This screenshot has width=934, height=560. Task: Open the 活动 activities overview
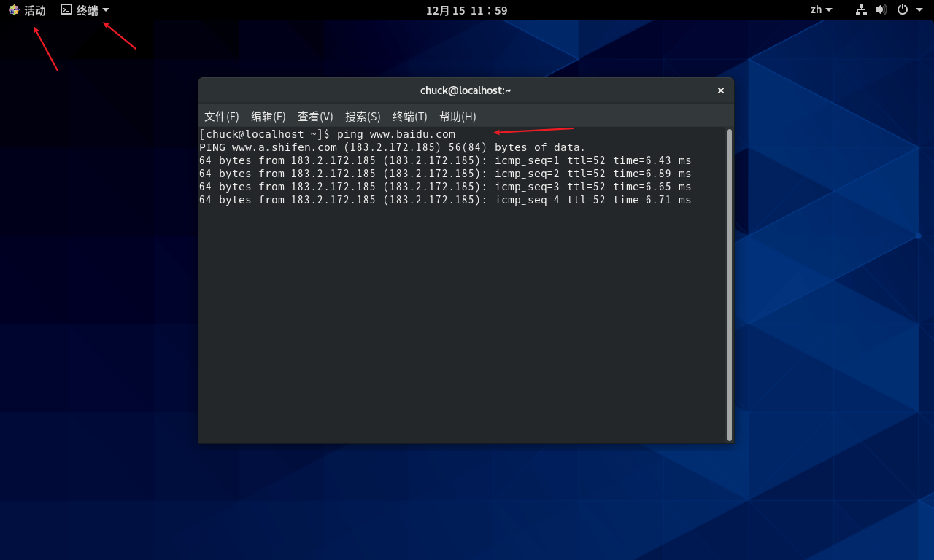(x=27, y=10)
